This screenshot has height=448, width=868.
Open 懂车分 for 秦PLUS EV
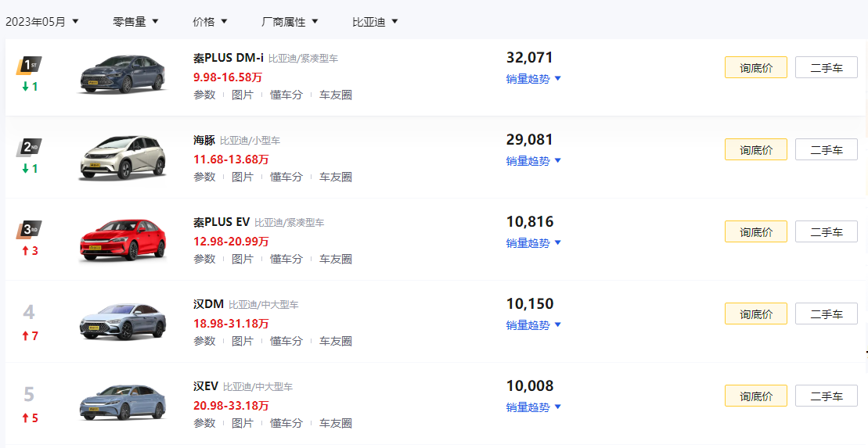(x=286, y=258)
